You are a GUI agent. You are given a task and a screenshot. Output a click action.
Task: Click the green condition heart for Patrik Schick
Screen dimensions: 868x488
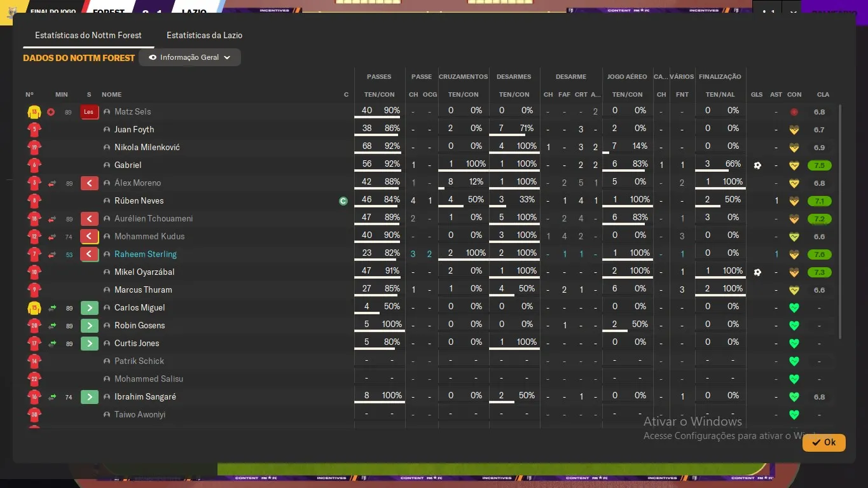794,361
